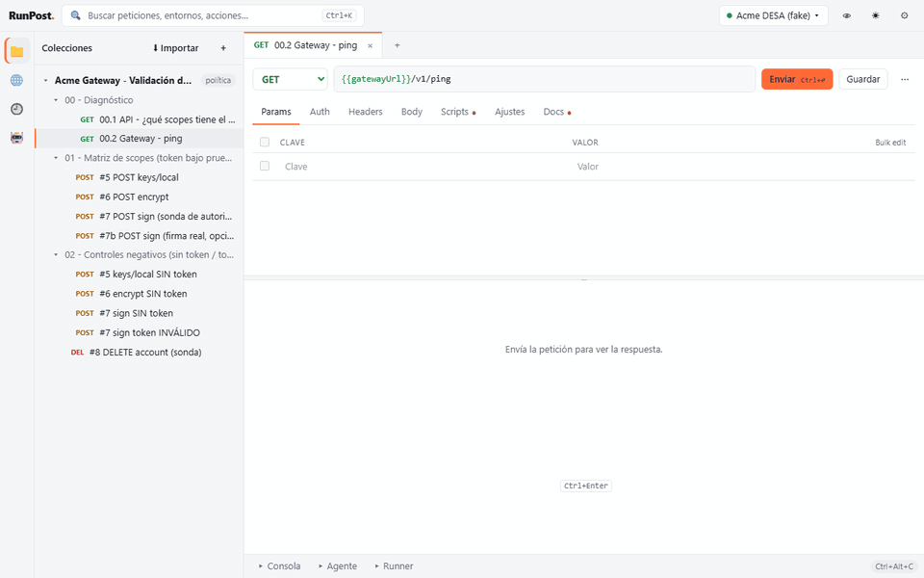The width and height of the screenshot is (924, 578).
Task: Send the request with Enviar
Action: [x=797, y=80]
